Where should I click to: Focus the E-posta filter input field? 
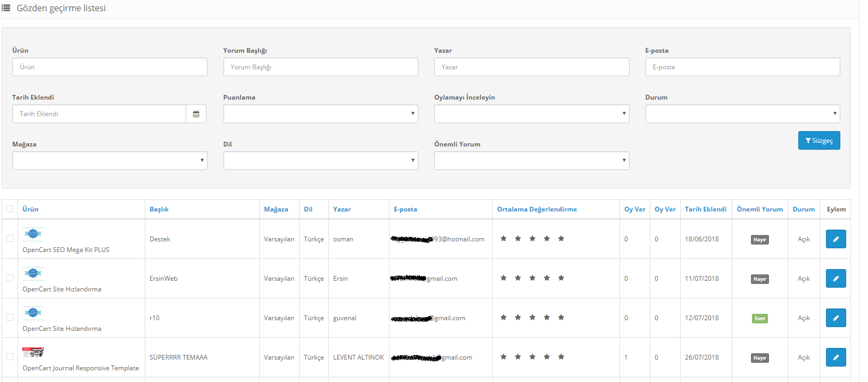(742, 67)
